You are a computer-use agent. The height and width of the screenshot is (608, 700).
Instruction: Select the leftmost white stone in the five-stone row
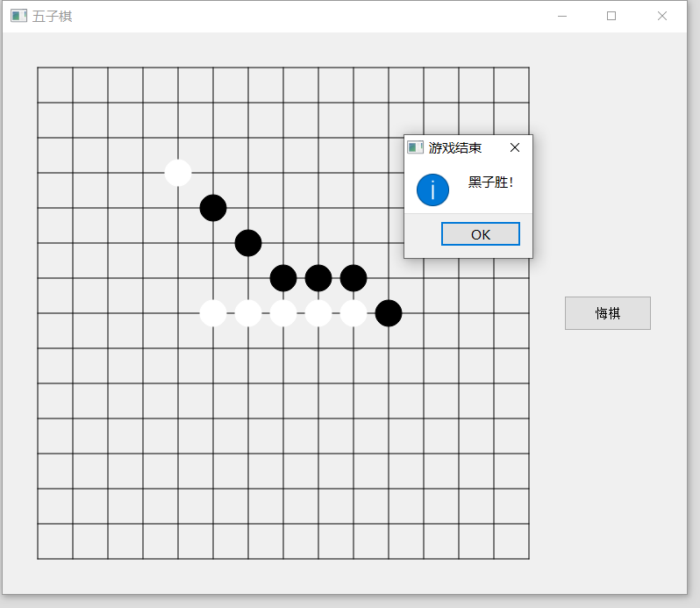click(213, 313)
